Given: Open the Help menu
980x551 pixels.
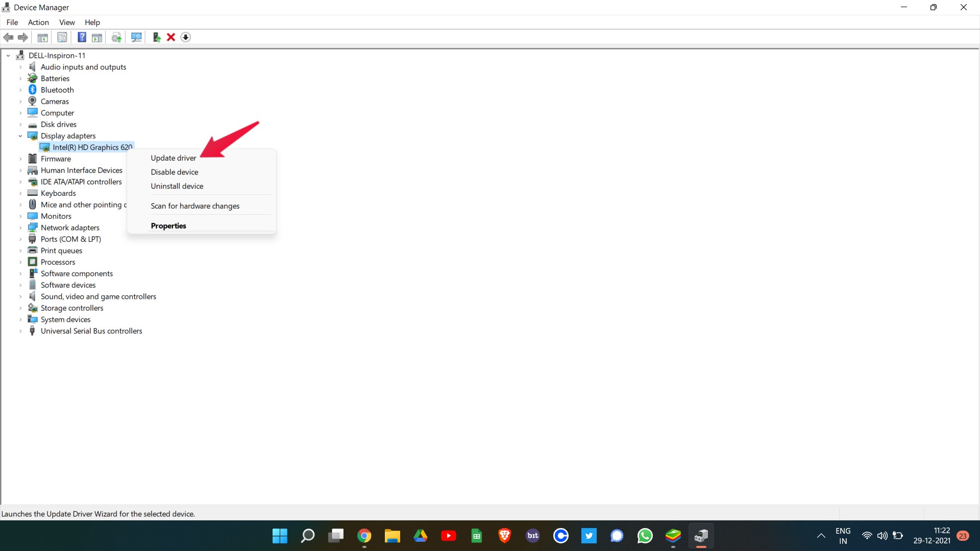Looking at the screenshot, I should pos(91,22).
